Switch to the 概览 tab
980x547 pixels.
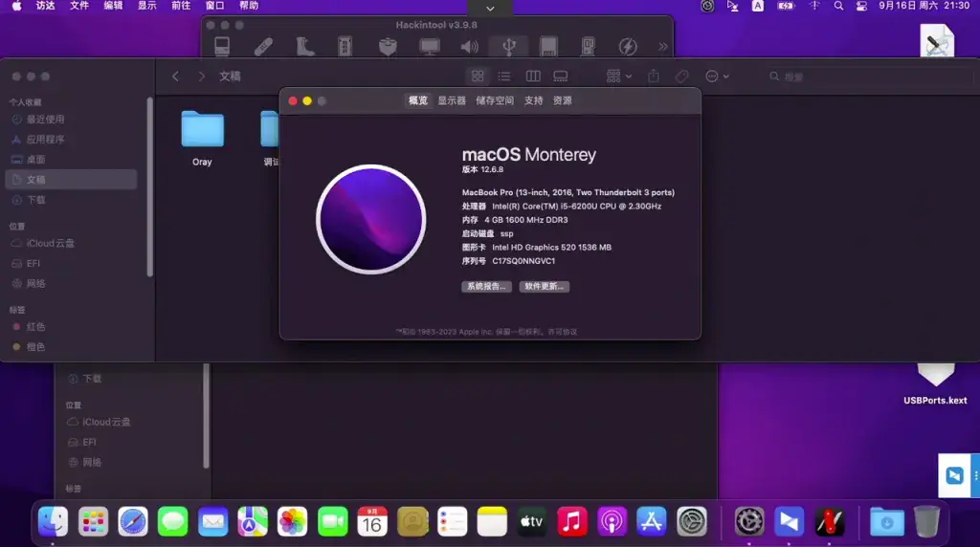coord(417,100)
